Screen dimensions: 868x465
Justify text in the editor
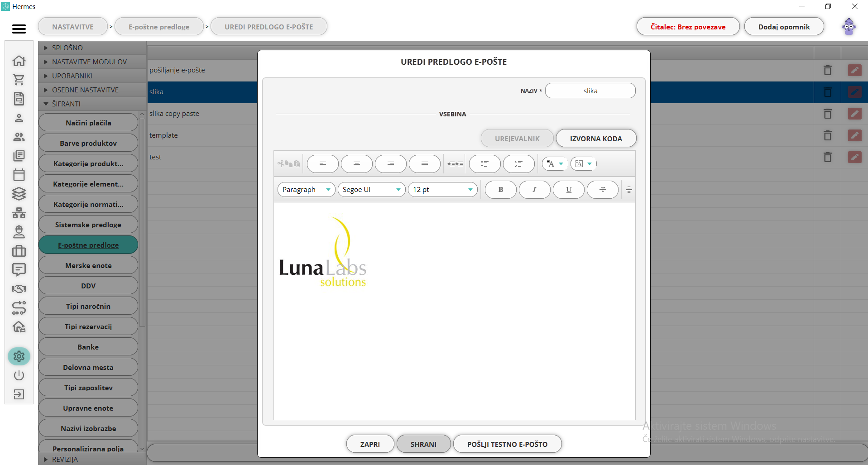coord(425,164)
